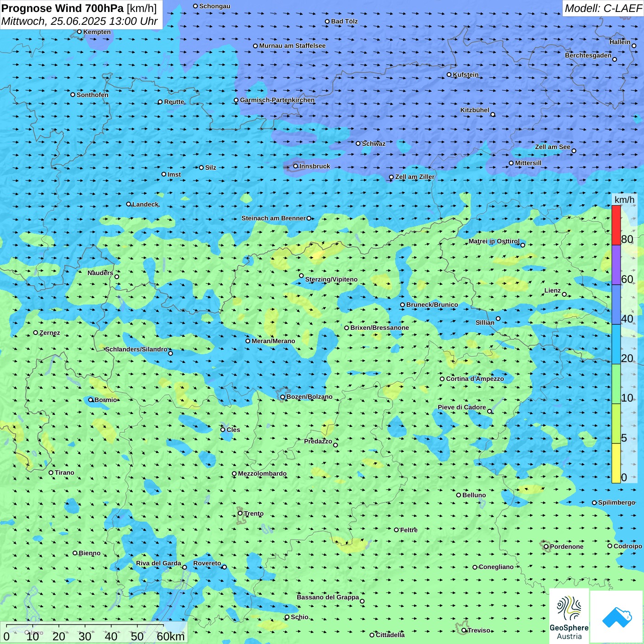Click the GeoSphere Austria logo
The image size is (644, 644).
(569, 617)
